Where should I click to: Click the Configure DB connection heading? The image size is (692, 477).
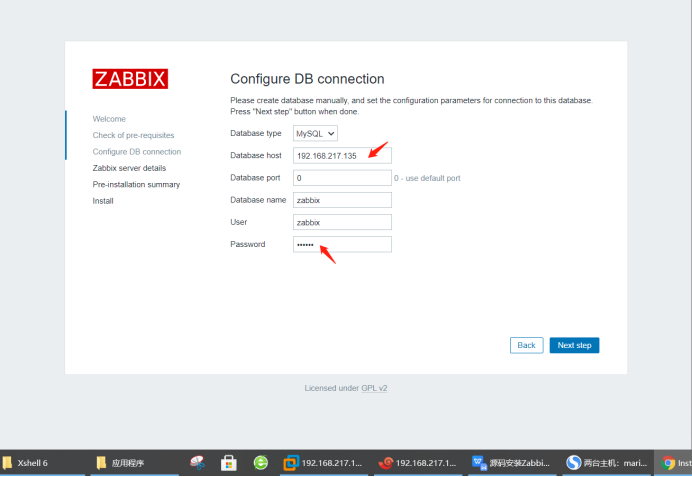(x=307, y=79)
